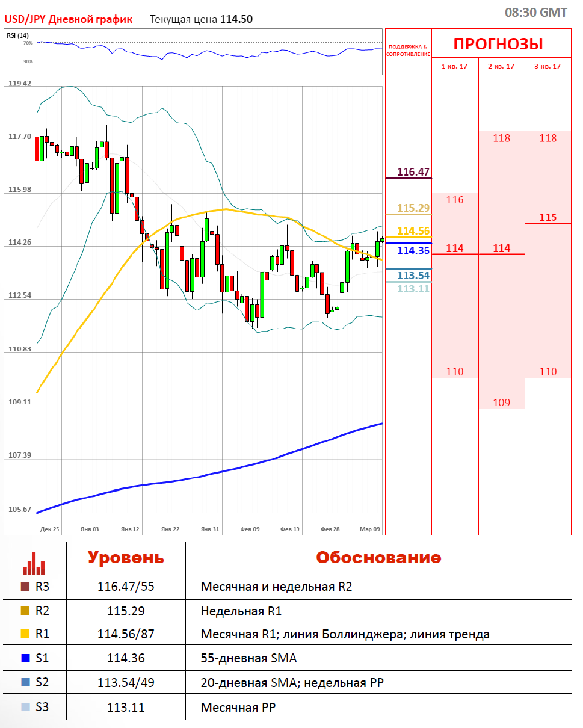Click the 'ПРОГНОЗЫ' heading
The image size is (583, 728).
498,44
